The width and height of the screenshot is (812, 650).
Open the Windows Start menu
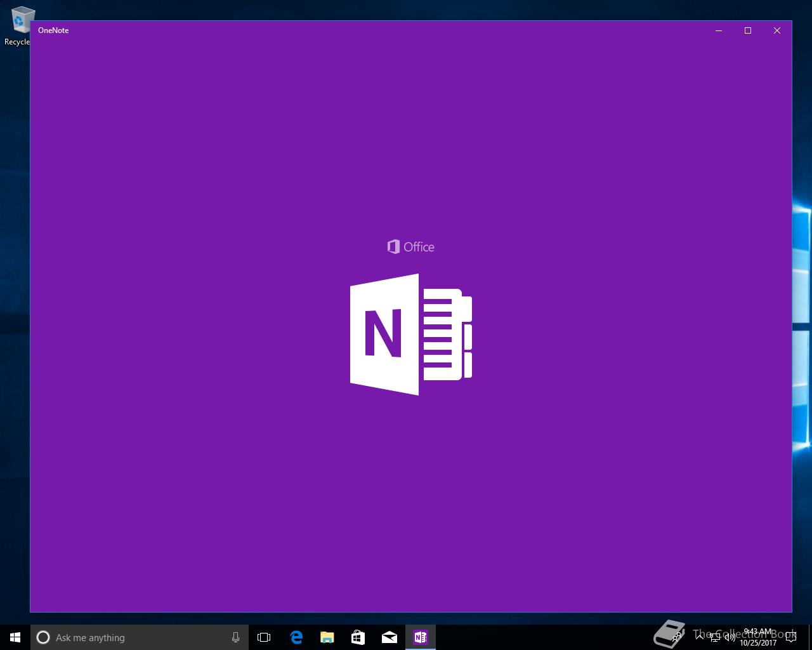tap(15, 637)
